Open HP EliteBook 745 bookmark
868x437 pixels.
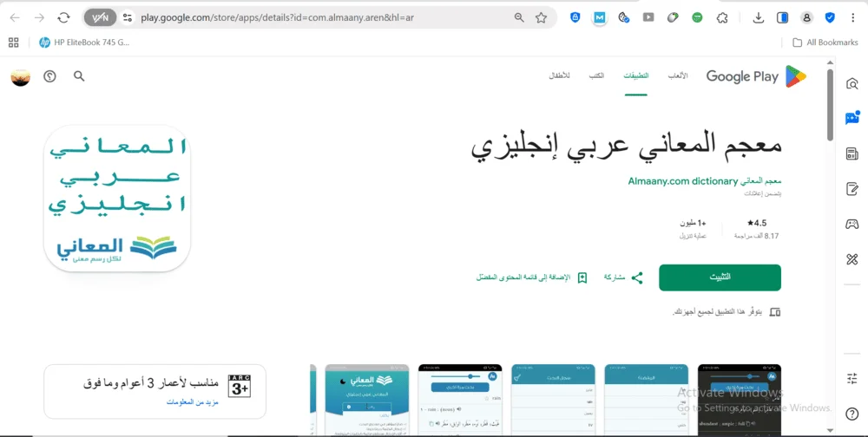pyautogui.click(x=84, y=42)
